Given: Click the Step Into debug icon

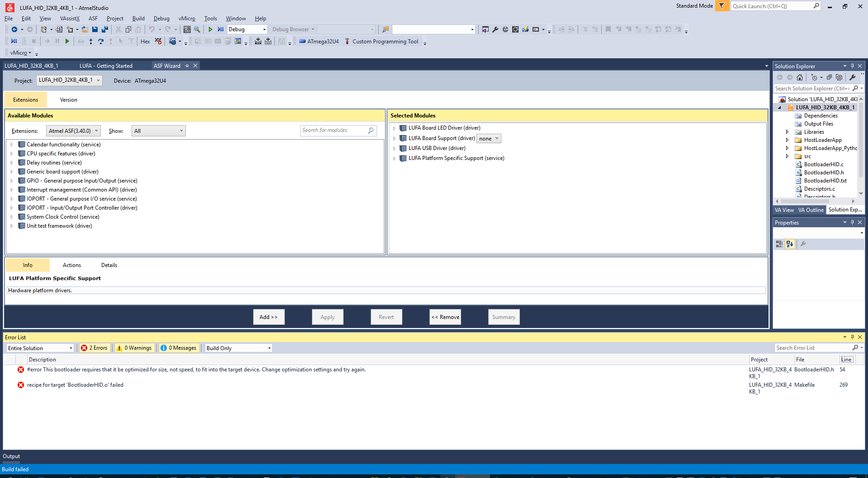Looking at the screenshot, I should [91, 42].
